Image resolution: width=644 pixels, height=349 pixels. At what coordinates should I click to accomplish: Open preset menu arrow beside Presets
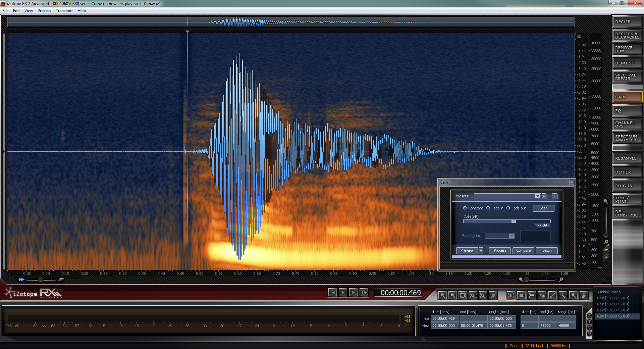[x=544, y=196]
